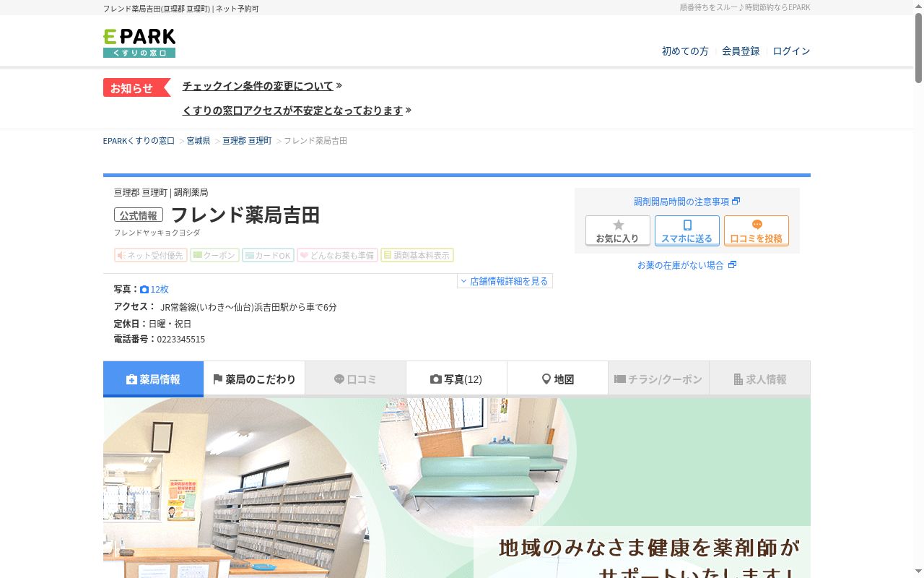Viewport: 924px width, 578px height.
Task: Click the ネット受付優先 badge
Action: 151,255
